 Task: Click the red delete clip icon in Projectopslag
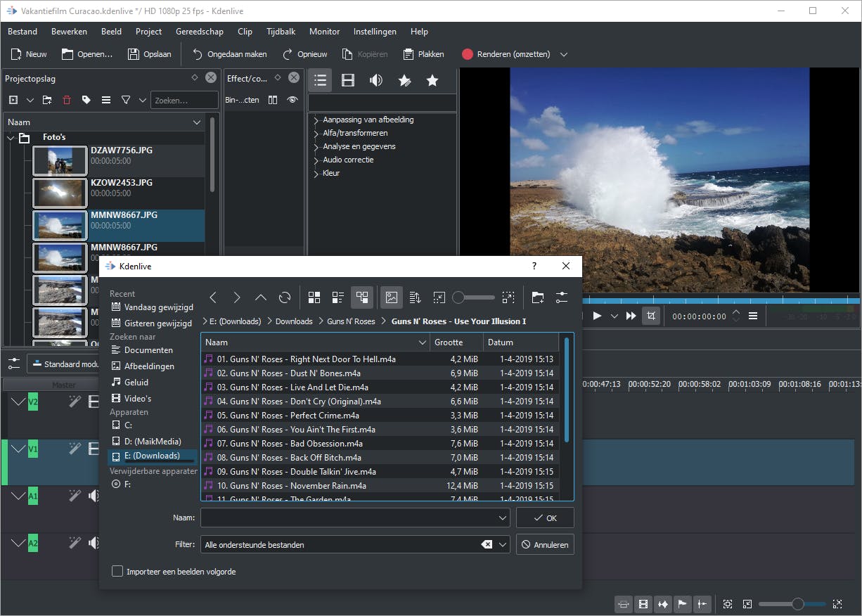click(67, 100)
